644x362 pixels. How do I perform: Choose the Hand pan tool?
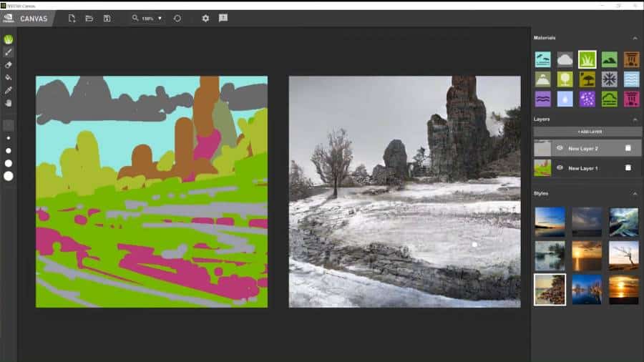(x=9, y=103)
